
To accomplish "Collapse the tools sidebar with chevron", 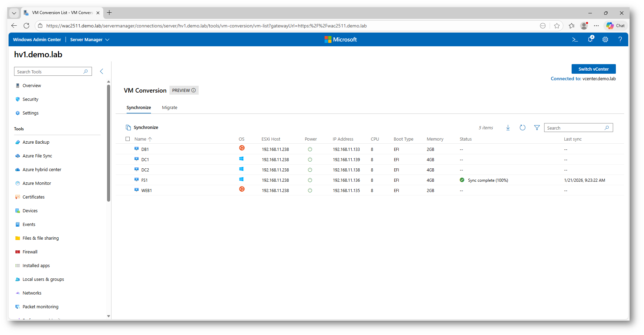I will [102, 72].
